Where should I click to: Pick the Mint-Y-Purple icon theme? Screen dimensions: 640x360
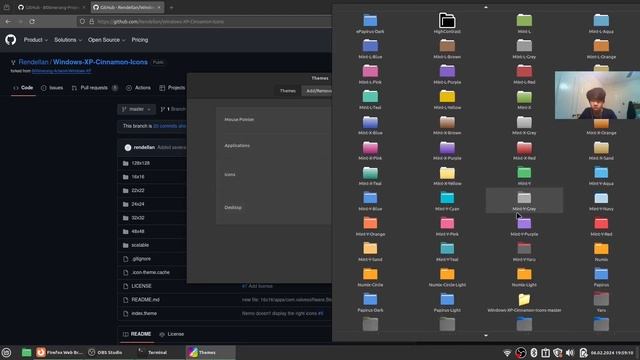(x=524, y=226)
